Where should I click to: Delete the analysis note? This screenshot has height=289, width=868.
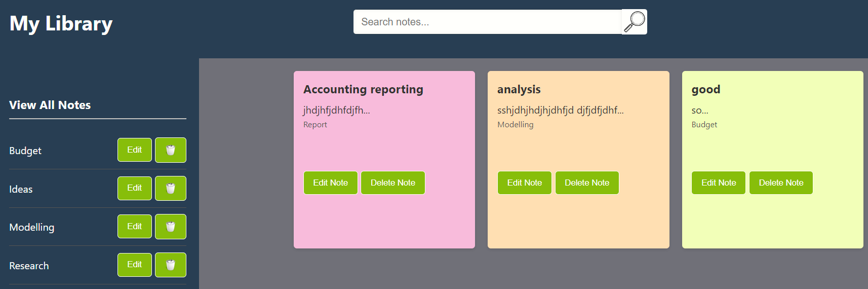click(587, 183)
